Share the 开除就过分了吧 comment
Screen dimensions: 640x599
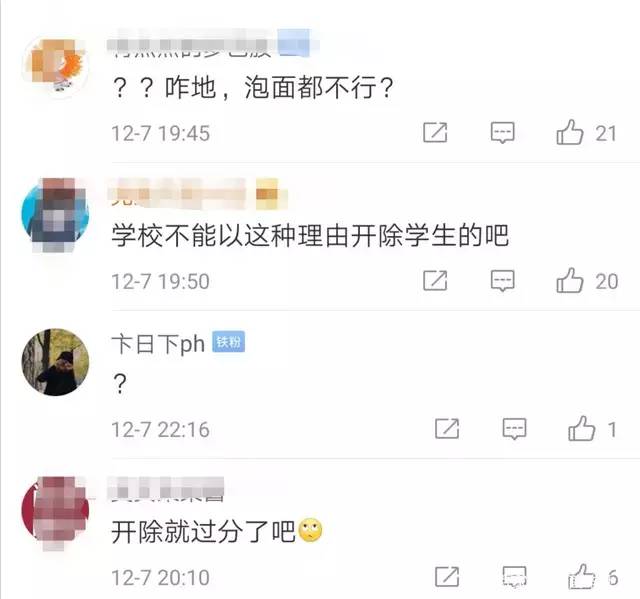point(447,577)
